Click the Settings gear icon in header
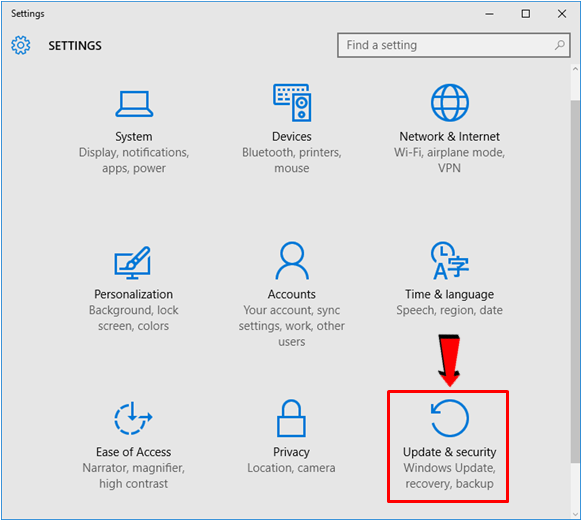Viewport: 581px width, 520px height. (x=21, y=45)
